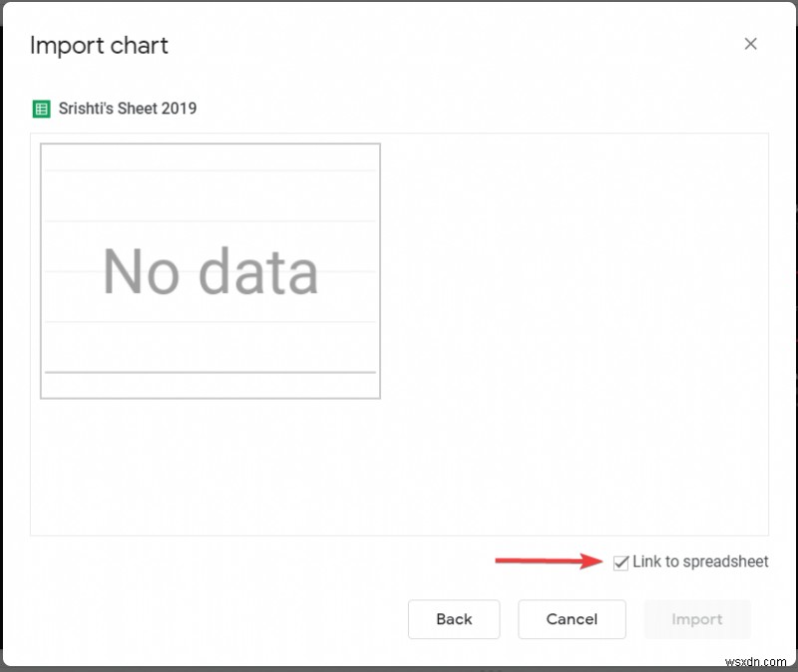Click the Import chart dialog title

point(99,46)
